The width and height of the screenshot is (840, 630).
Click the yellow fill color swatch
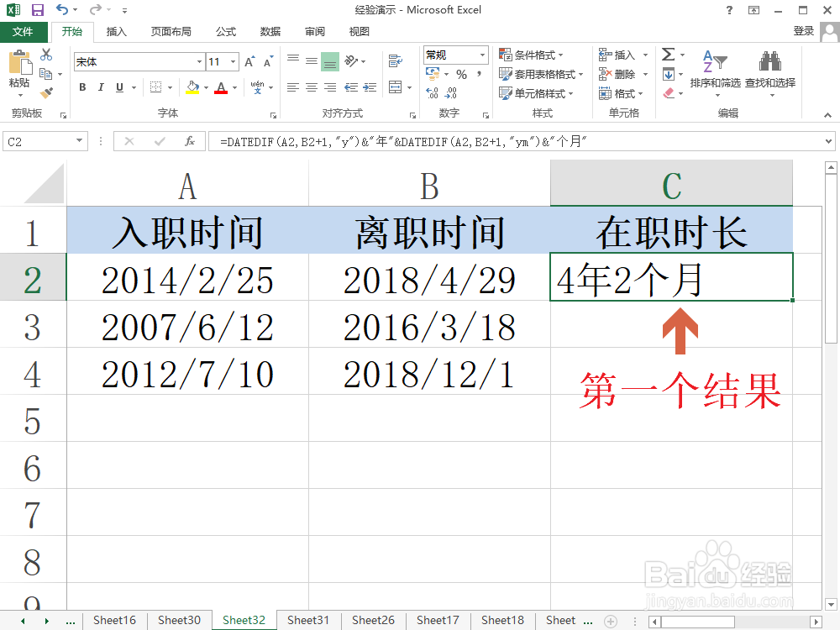192,87
